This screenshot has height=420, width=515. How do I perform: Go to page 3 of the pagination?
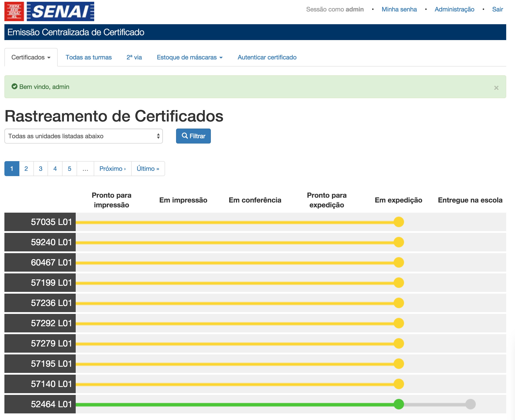[40, 169]
